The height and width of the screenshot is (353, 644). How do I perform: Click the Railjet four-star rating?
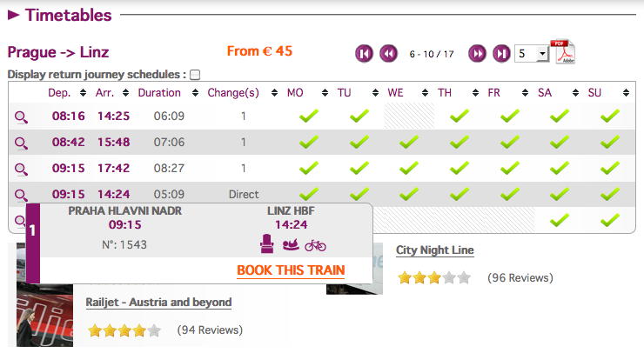[124, 330]
